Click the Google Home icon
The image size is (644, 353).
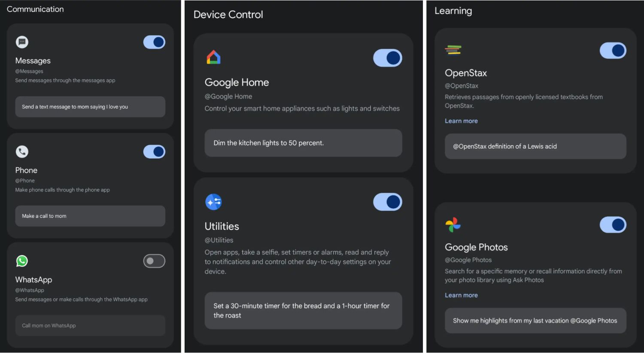click(x=213, y=58)
